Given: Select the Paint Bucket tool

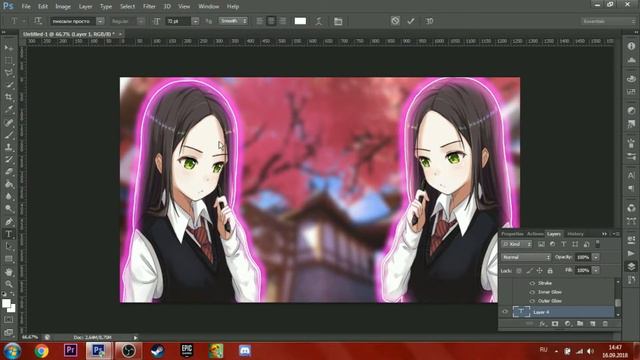Looking at the screenshot, I should (9, 184).
